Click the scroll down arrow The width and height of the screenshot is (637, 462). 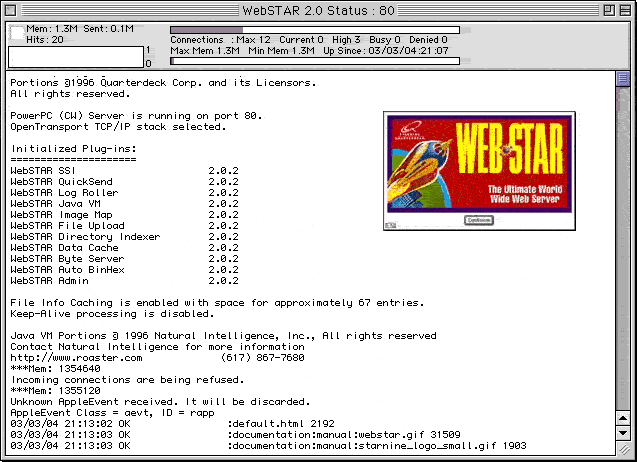point(623,433)
